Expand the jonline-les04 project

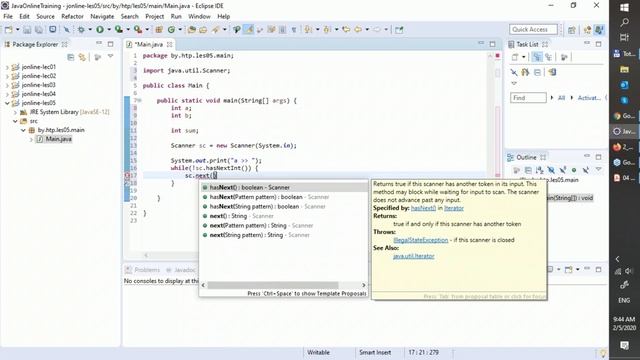[x=7, y=94]
